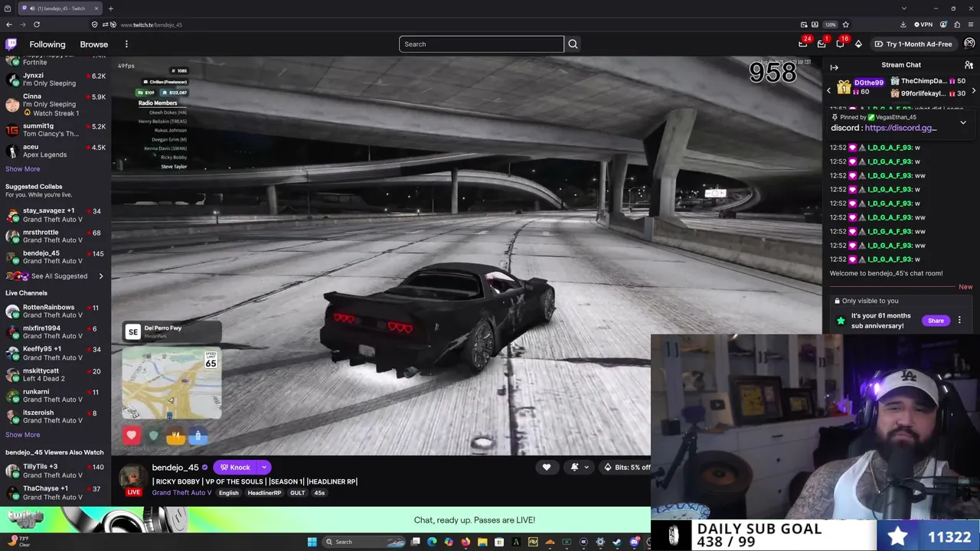Click Try 1-Month Ad-Free button
Screen dimensions: 980x551
[913, 44]
